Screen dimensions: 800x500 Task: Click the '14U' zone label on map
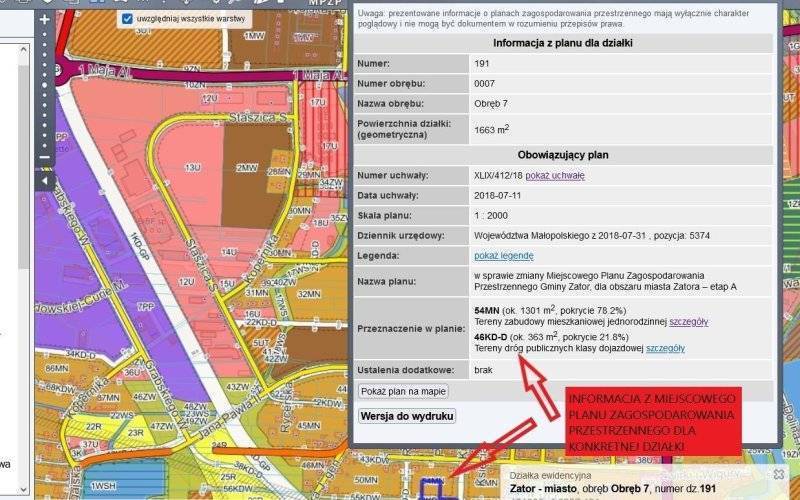pos(229,252)
